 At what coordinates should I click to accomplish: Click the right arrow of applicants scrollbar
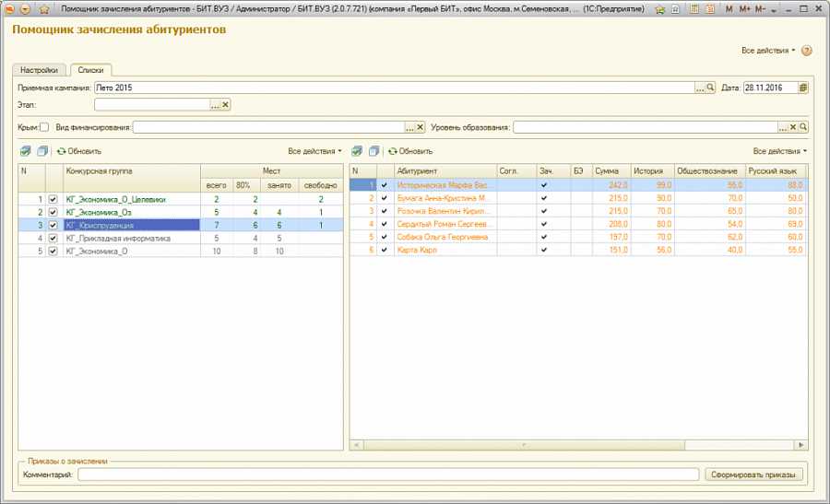pos(800,445)
